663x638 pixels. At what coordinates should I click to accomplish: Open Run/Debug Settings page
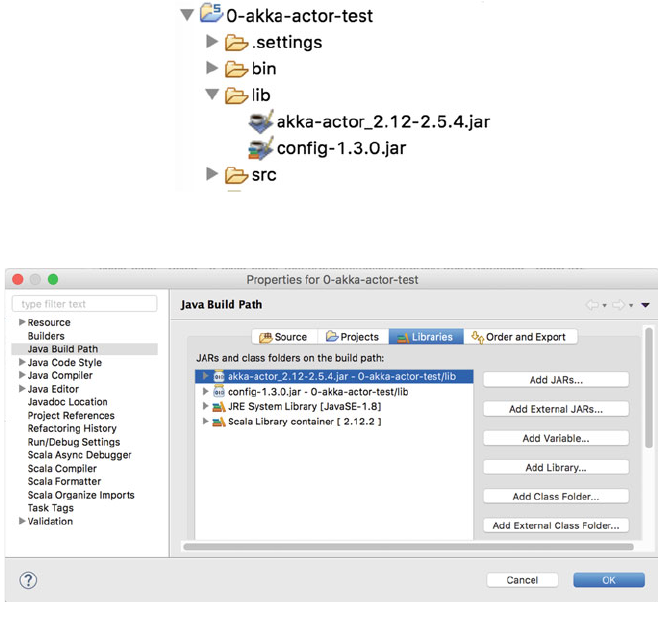(74, 442)
